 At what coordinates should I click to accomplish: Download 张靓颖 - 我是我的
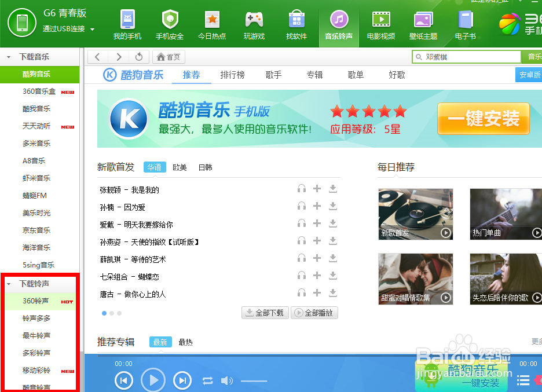point(333,189)
